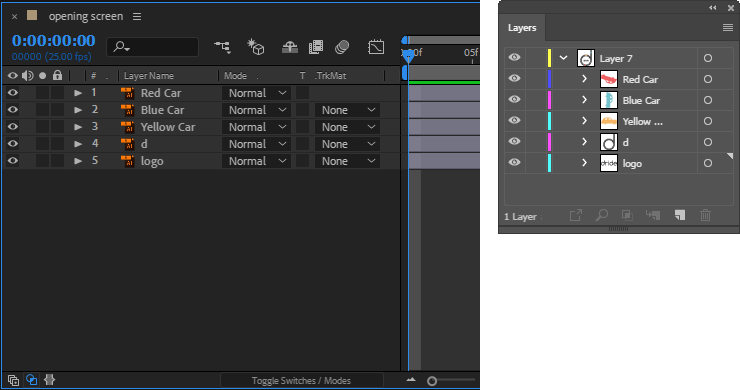The height and width of the screenshot is (390, 740).
Task: Click the timeline zoom slider handle
Action: click(x=432, y=381)
